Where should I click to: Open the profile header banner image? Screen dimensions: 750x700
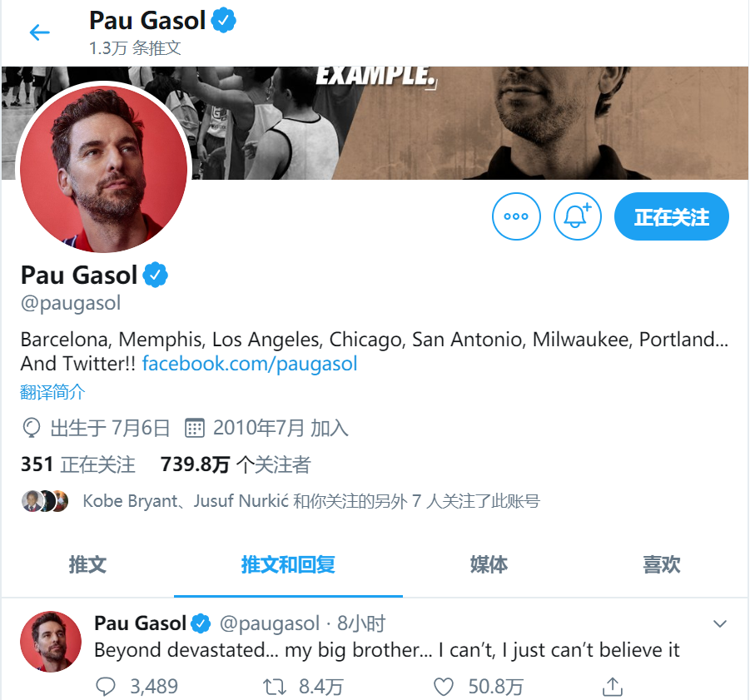click(x=469, y=123)
